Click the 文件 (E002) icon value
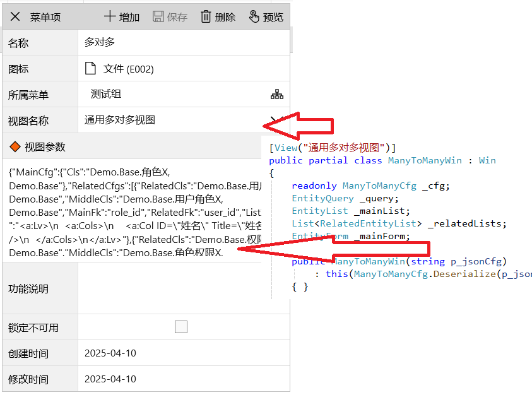 tap(128, 69)
